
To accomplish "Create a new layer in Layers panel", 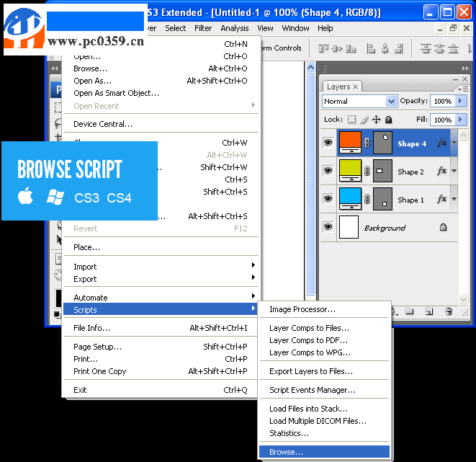I will [429, 311].
